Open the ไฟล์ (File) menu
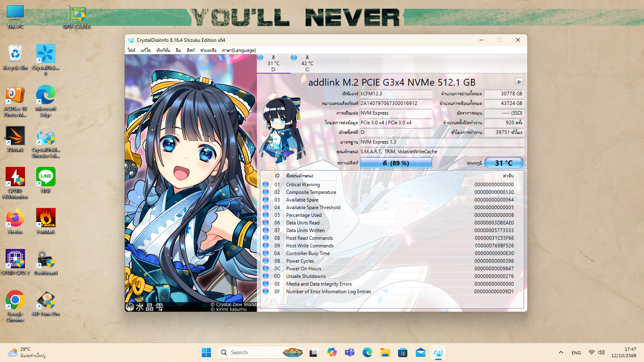Viewport: 644px width, 362px height. click(132, 50)
